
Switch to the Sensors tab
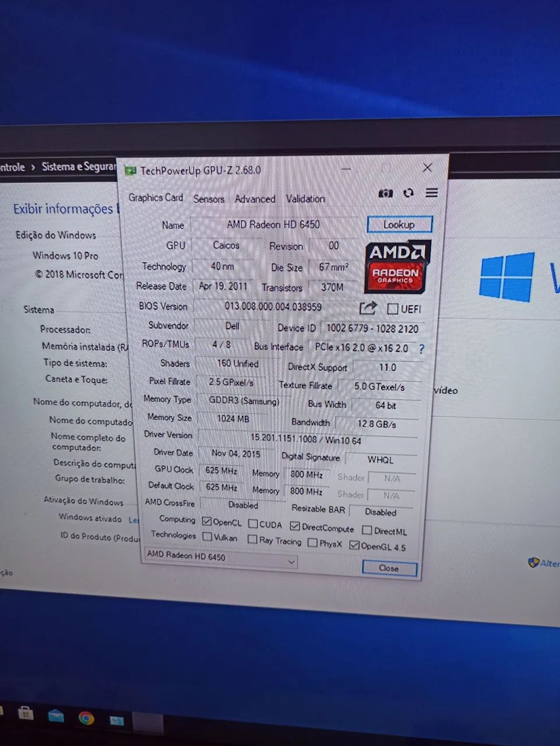tap(209, 199)
